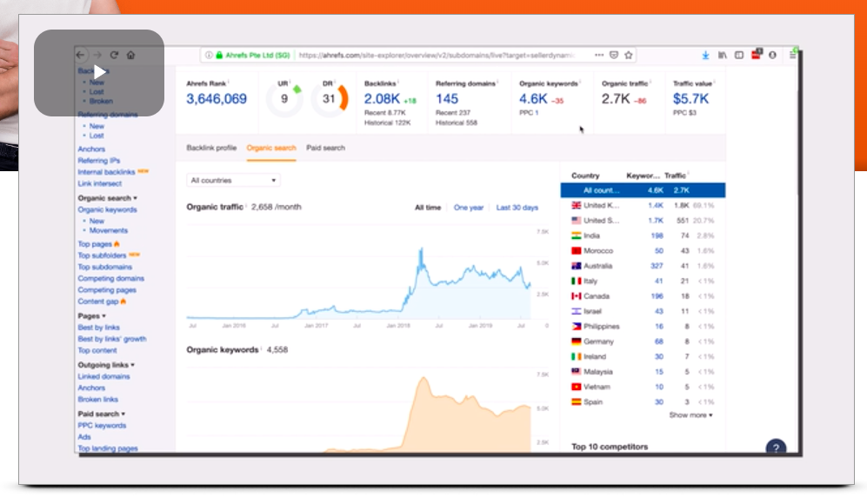
Task: Open the All countries dropdown
Action: click(x=233, y=180)
